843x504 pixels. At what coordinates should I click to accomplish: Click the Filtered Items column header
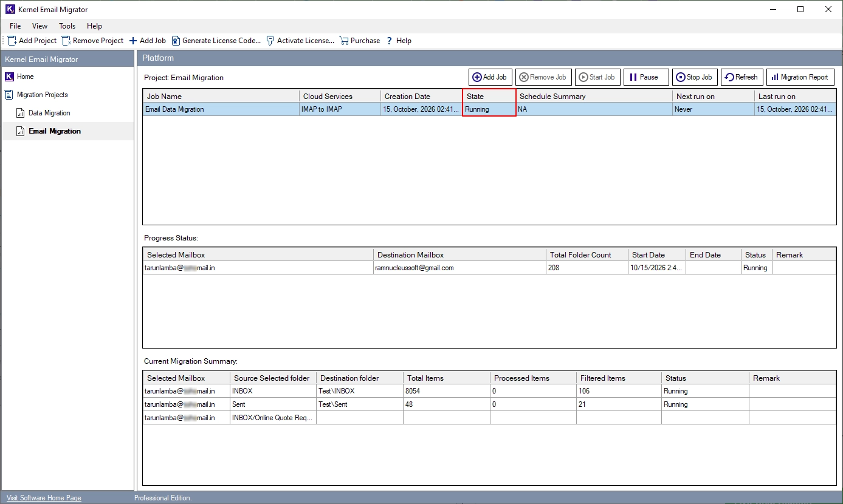619,378
